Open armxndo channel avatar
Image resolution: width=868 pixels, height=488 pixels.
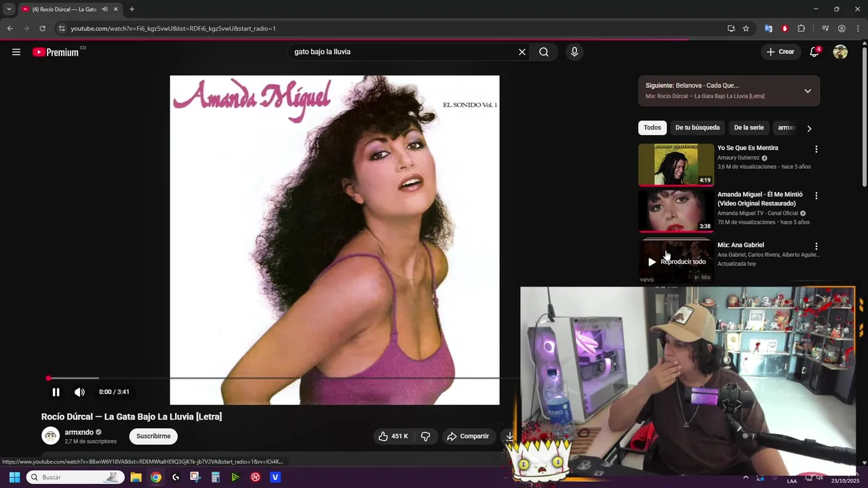click(51, 436)
